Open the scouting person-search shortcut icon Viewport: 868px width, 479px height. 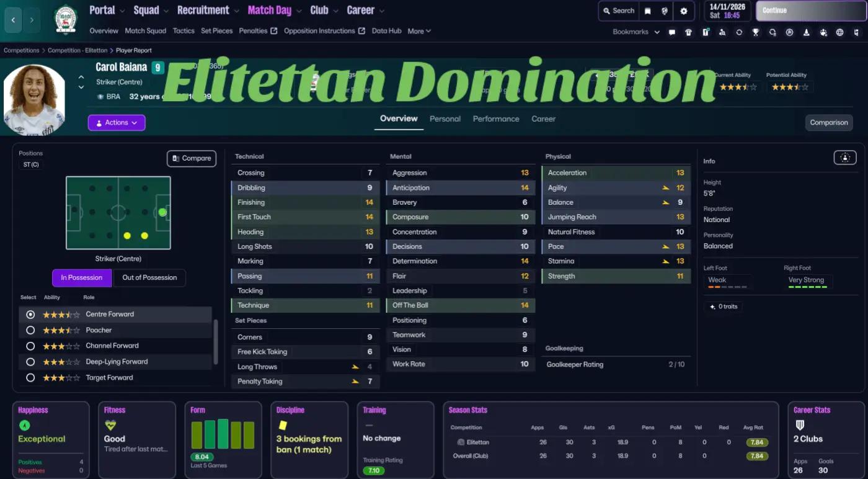coord(722,32)
